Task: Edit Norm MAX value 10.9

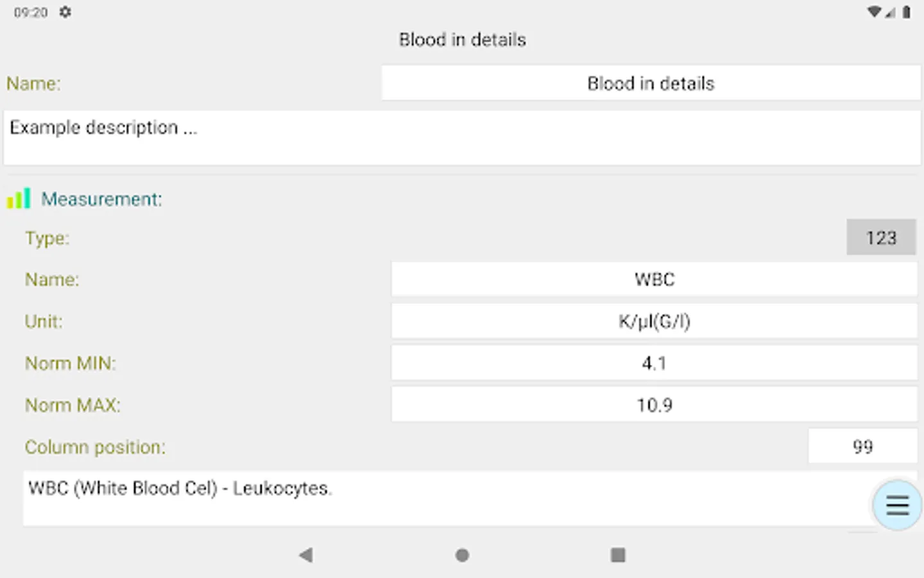Action: click(654, 405)
